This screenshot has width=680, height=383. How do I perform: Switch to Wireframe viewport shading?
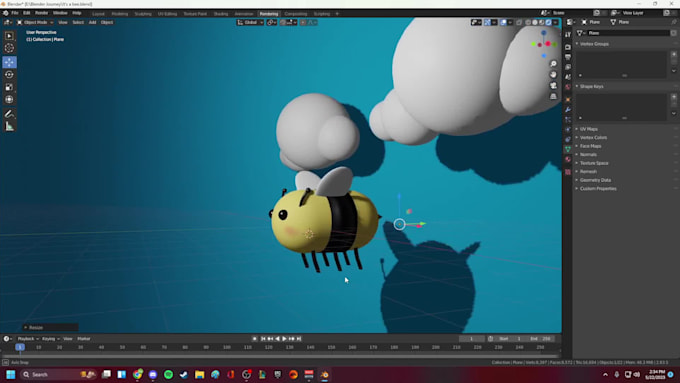coord(528,22)
